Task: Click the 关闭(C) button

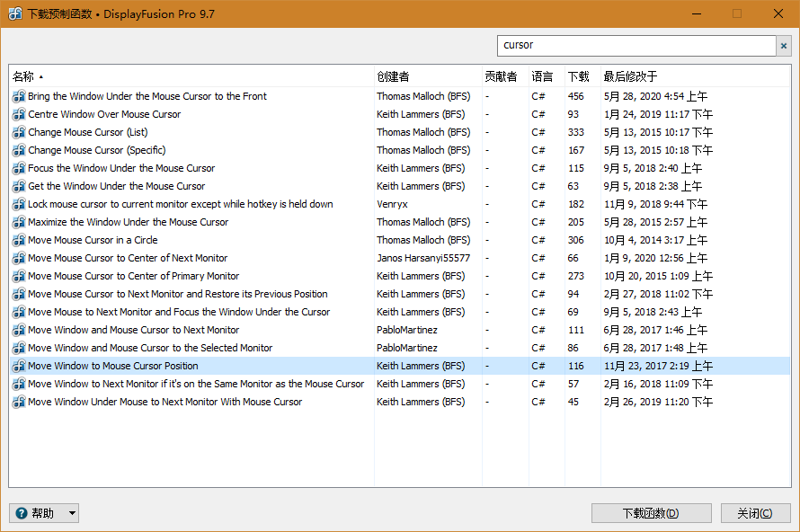Action: coord(754,513)
